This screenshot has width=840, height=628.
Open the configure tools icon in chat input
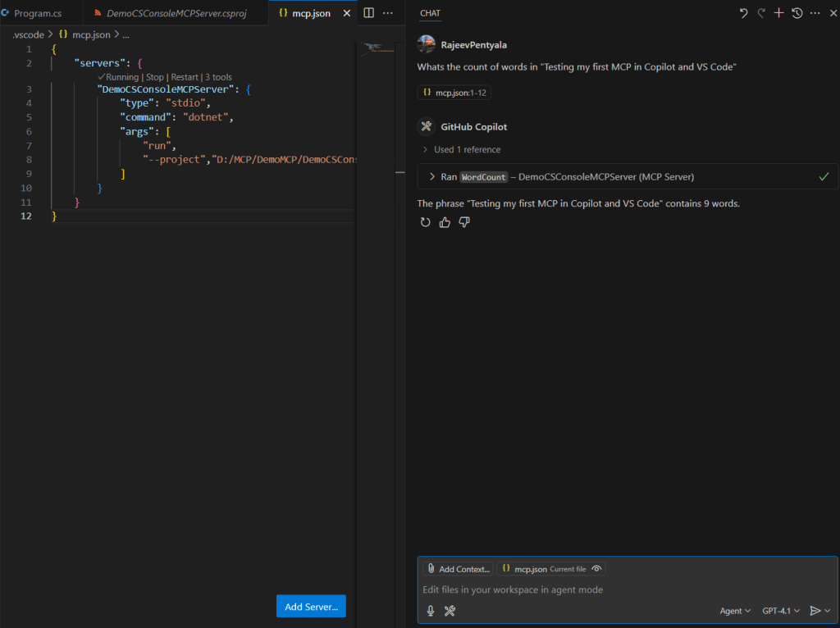click(450, 610)
